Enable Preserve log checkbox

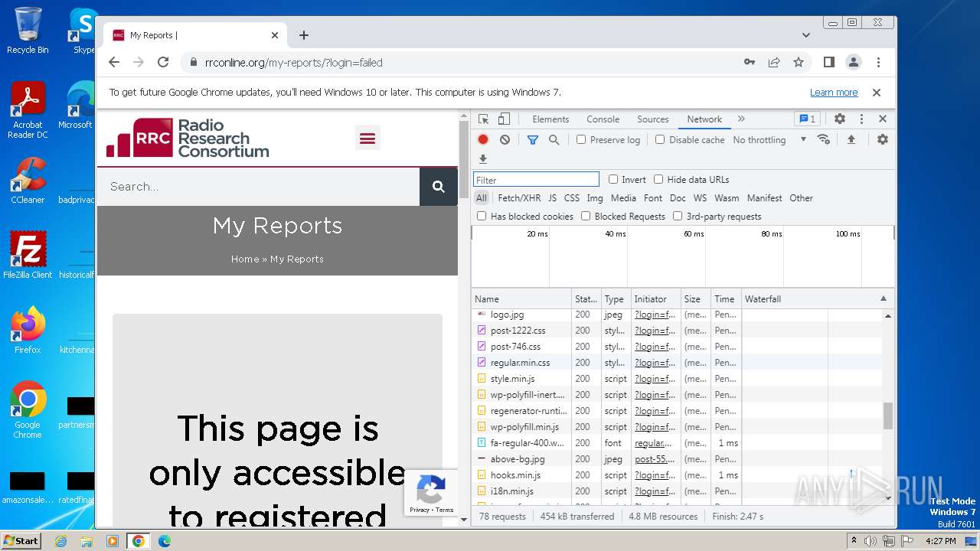point(581,140)
